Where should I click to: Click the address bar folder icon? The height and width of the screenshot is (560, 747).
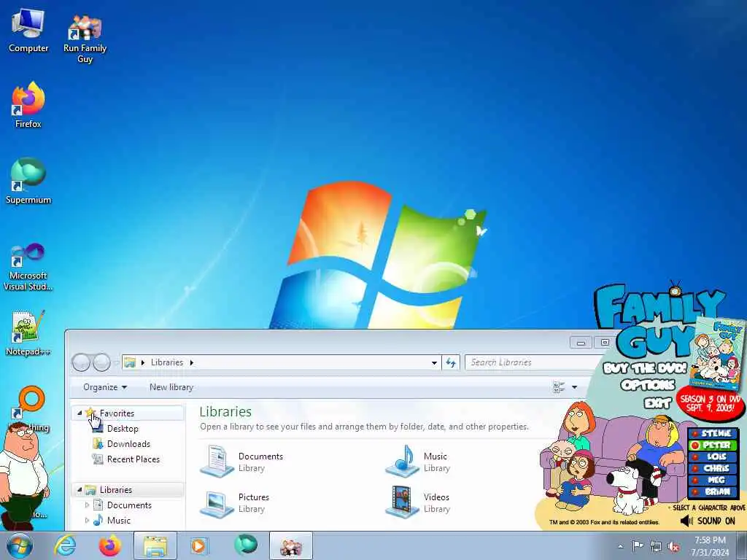click(130, 362)
